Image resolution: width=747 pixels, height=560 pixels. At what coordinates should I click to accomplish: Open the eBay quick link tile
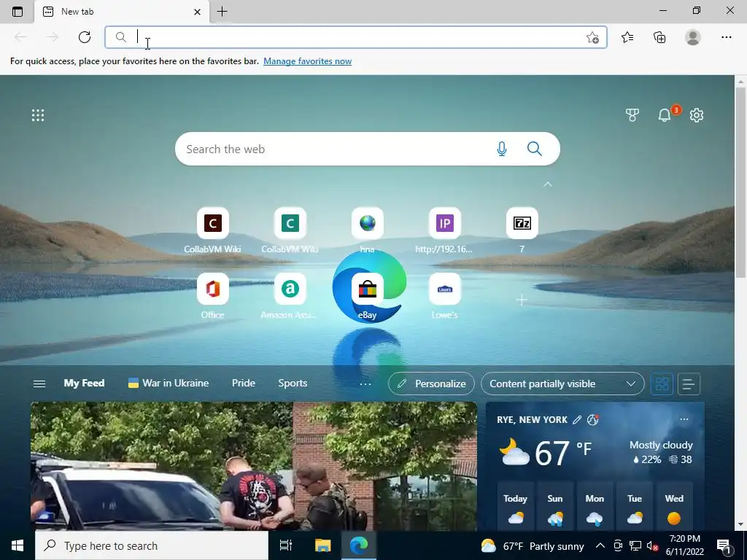coord(368,289)
